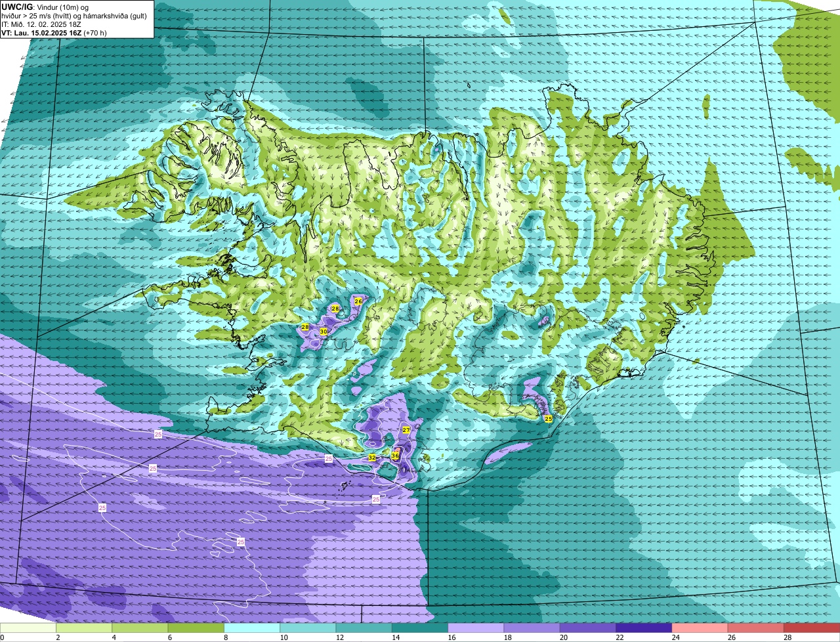Pick the 8–10 m/s light cyan legend swatch
The width and height of the screenshot is (840, 642).
[x=252, y=628]
